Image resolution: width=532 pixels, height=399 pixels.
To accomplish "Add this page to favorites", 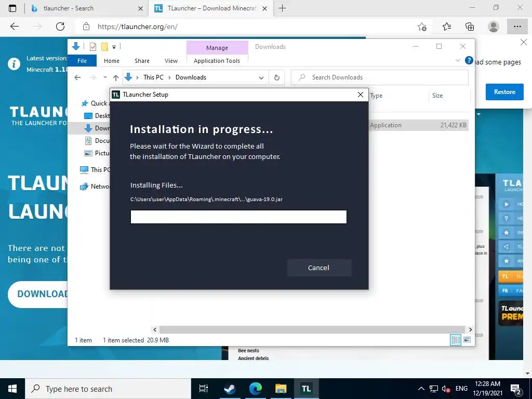I will 422,26.
